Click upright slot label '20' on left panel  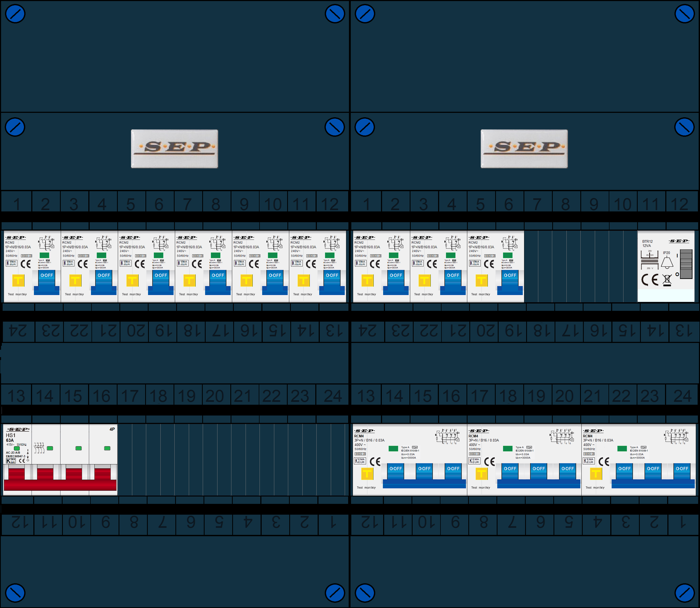point(215,396)
